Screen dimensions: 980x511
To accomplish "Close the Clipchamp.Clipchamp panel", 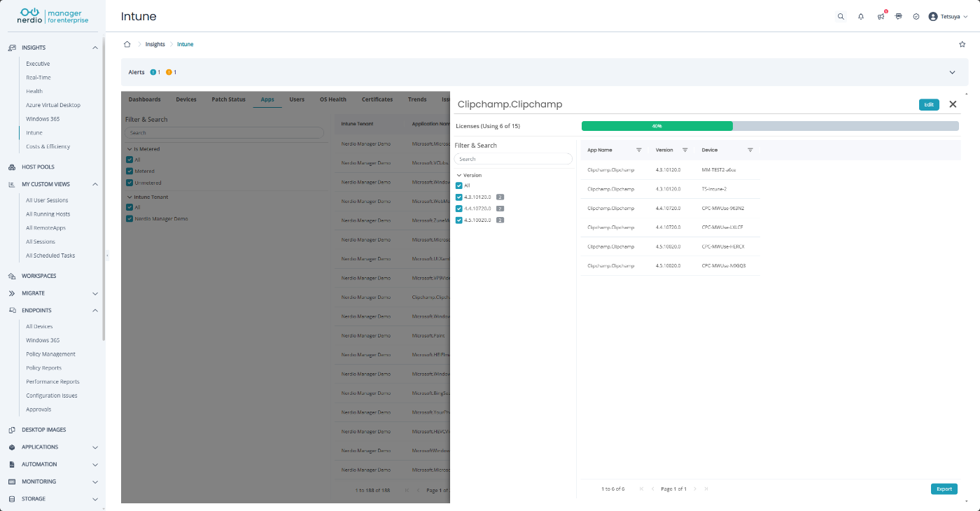I will coord(953,104).
